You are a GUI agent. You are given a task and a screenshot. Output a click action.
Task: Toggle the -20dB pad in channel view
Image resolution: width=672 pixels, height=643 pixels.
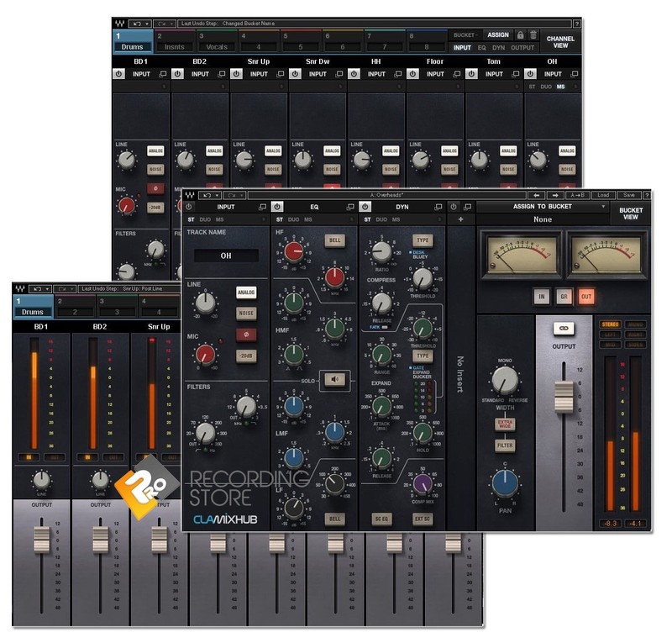pyautogui.click(x=246, y=356)
